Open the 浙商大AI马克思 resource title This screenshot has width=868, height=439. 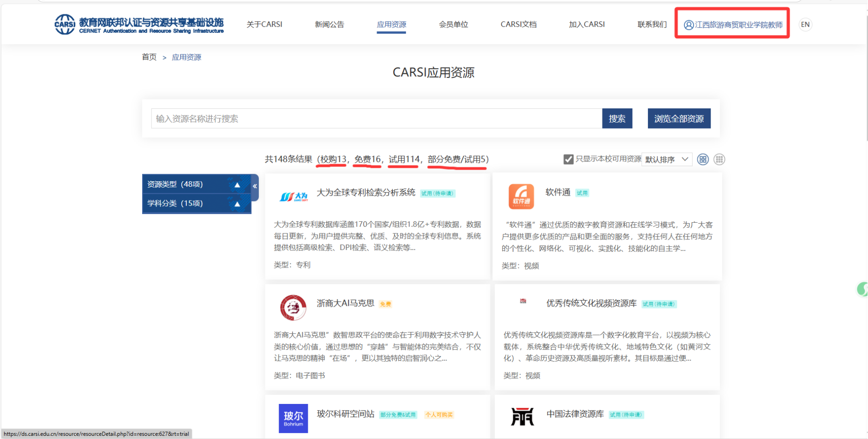pyautogui.click(x=345, y=303)
